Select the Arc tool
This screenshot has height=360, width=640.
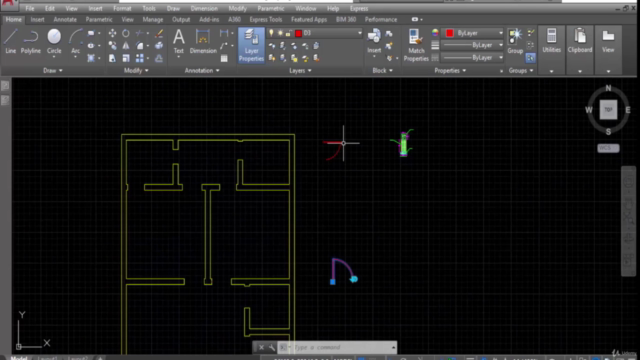pos(76,41)
